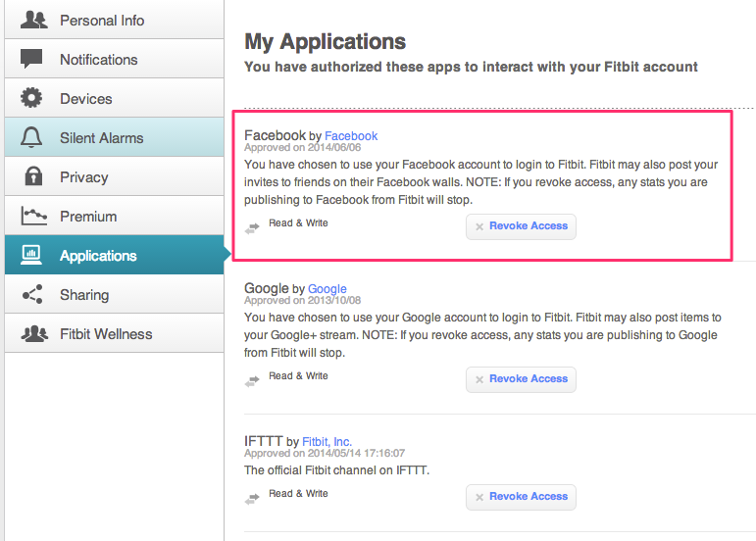
Task: Click the IFTTT application title
Action: click(263, 441)
